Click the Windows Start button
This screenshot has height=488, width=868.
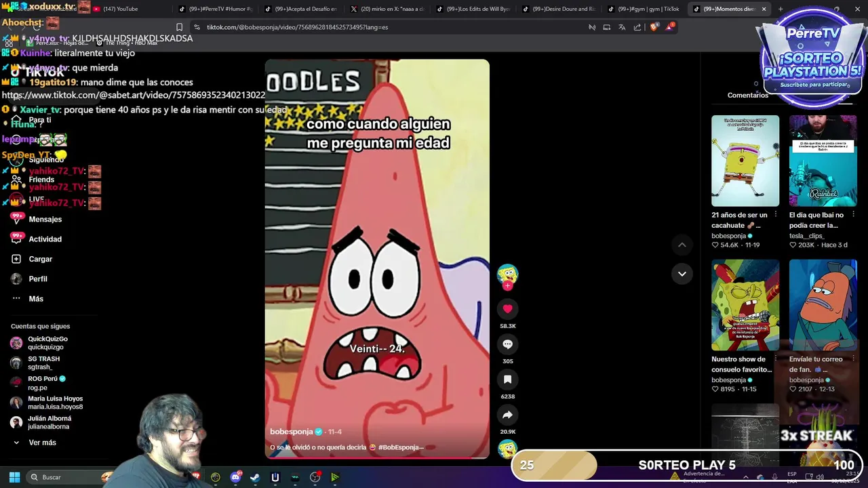point(14,477)
